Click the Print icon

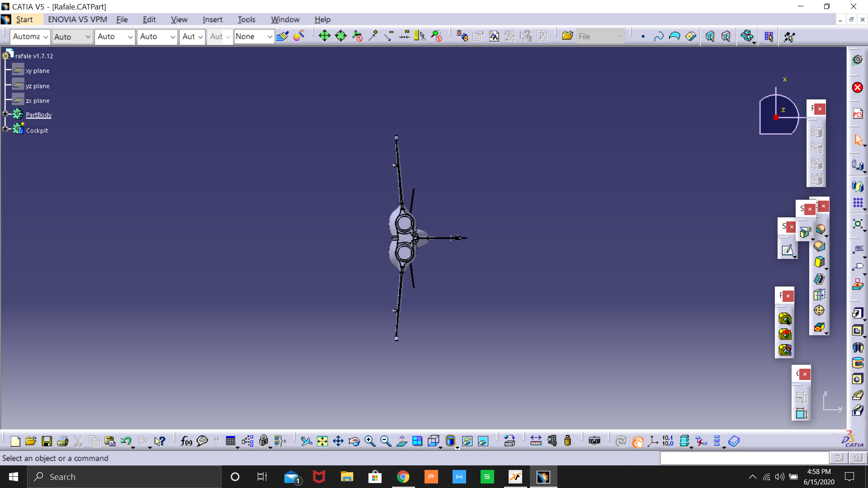tap(63, 441)
